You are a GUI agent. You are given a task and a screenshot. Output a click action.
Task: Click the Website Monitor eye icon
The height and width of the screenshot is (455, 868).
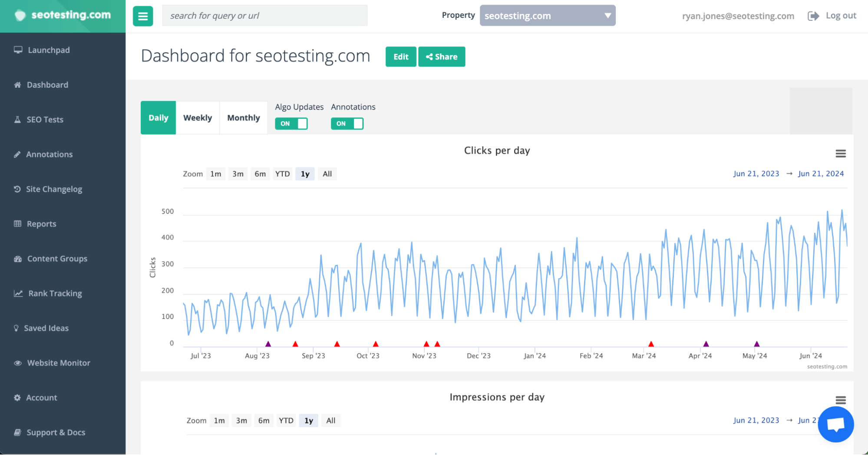18,363
